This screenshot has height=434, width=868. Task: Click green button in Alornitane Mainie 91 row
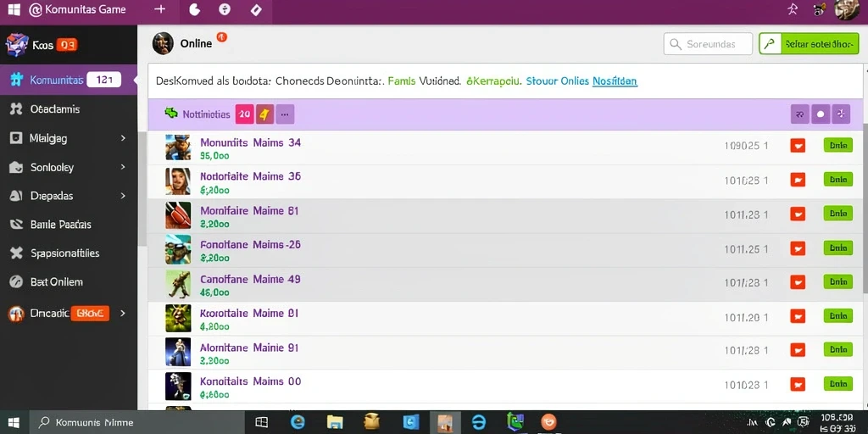click(838, 350)
